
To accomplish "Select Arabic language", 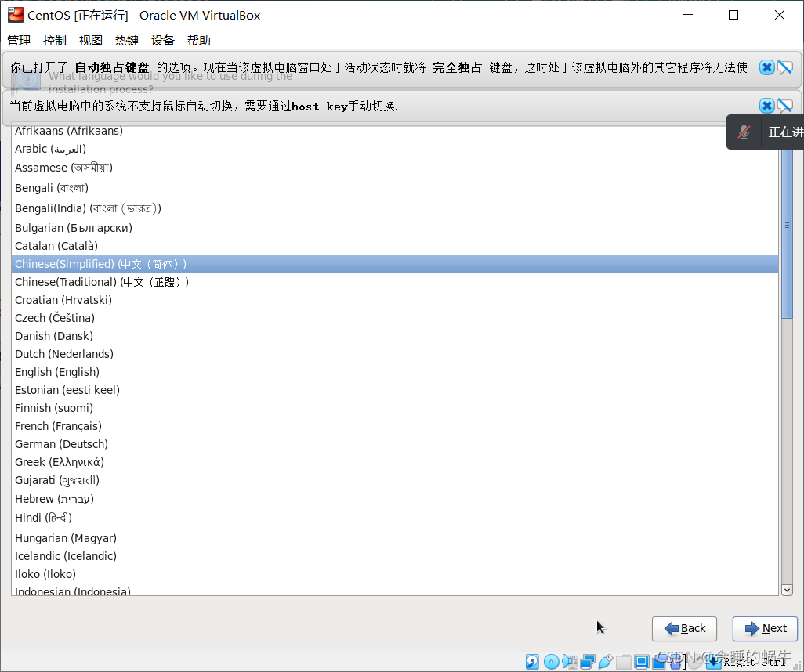I will coord(394,149).
